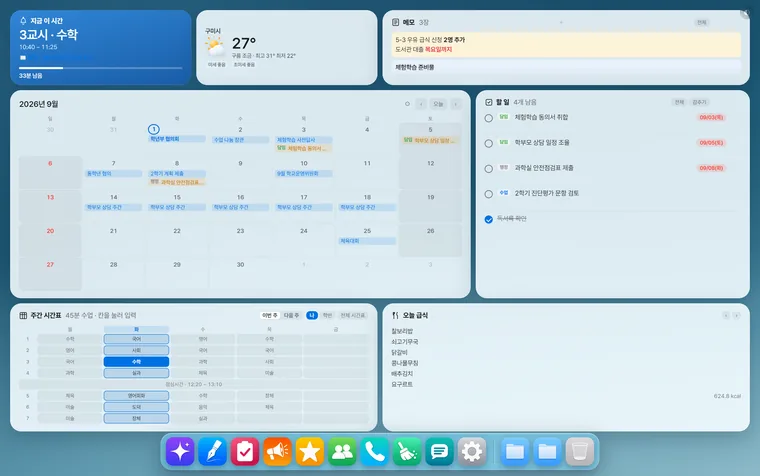760x476 pixels.
Task: Click the small circle icon in calendar header
Action: [x=407, y=104]
